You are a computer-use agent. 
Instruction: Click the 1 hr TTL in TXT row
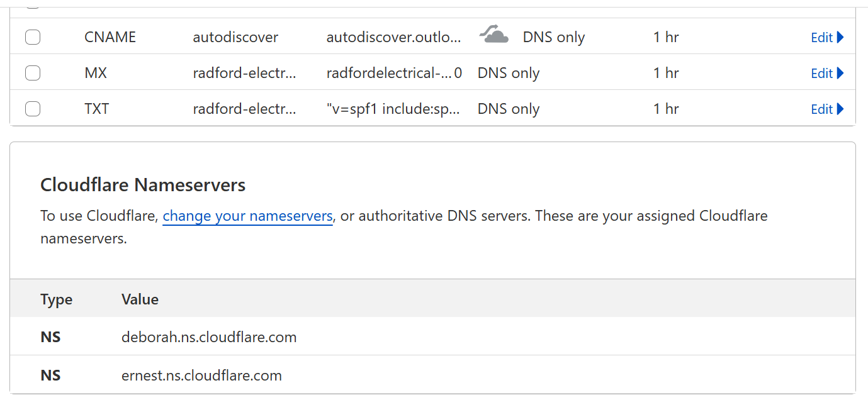point(666,109)
